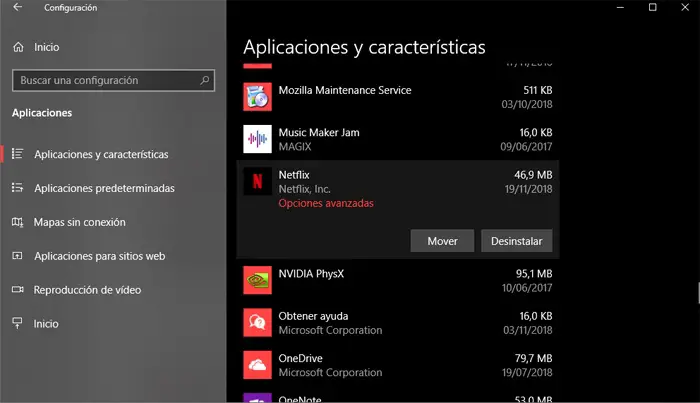Open Aplicaciones y características section
700x403 pixels.
(101, 154)
